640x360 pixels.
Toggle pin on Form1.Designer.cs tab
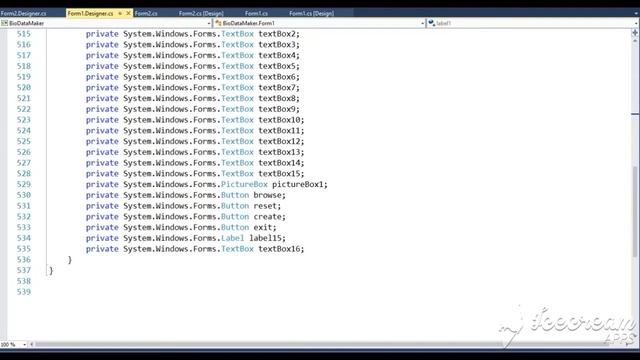(120, 13)
